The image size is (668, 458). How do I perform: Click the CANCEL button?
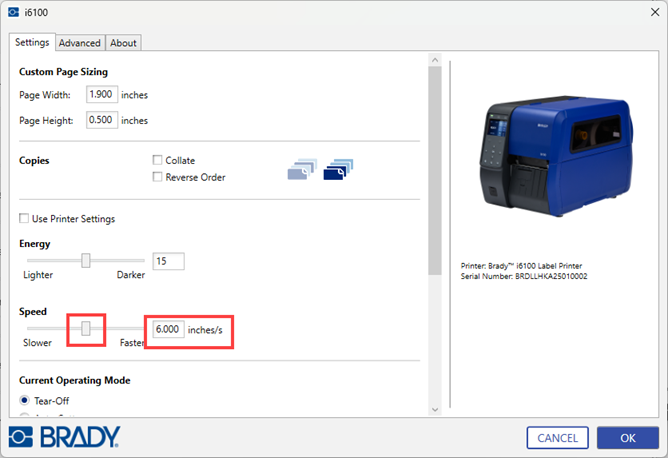tap(556, 438)
